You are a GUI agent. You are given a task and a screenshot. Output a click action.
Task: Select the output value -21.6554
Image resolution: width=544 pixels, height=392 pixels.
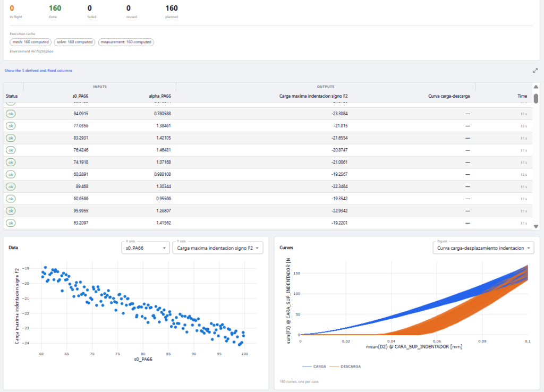click(339, 138)
